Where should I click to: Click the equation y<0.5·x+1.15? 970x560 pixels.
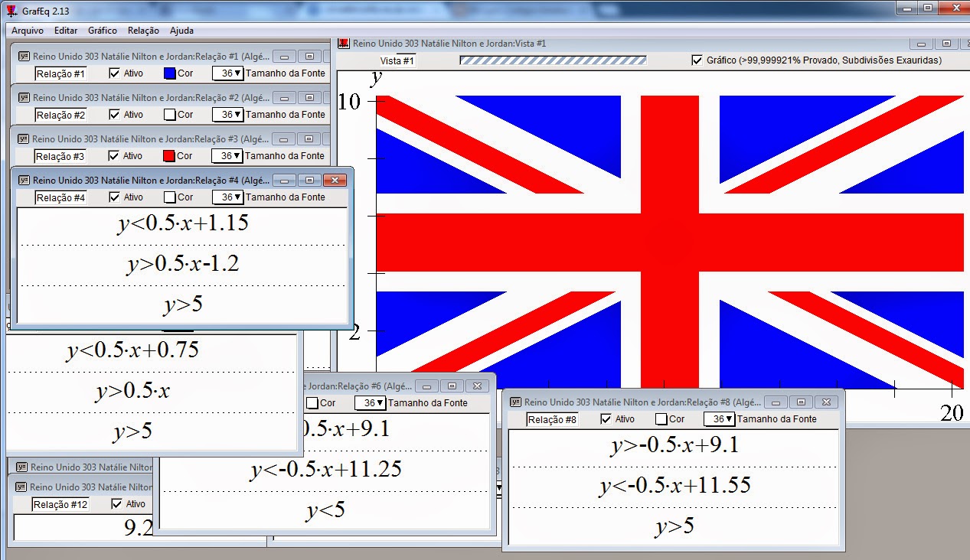(x=183, y=223)
